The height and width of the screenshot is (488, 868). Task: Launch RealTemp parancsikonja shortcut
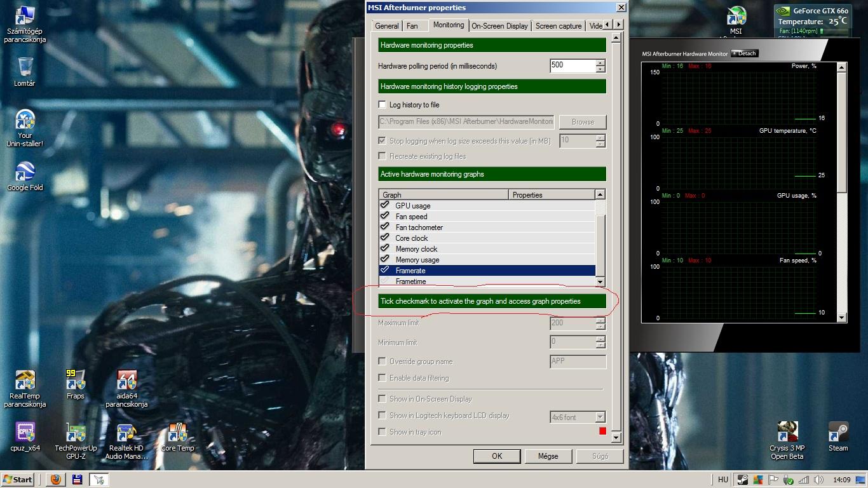pyautogui.click(x=25, y=388)
